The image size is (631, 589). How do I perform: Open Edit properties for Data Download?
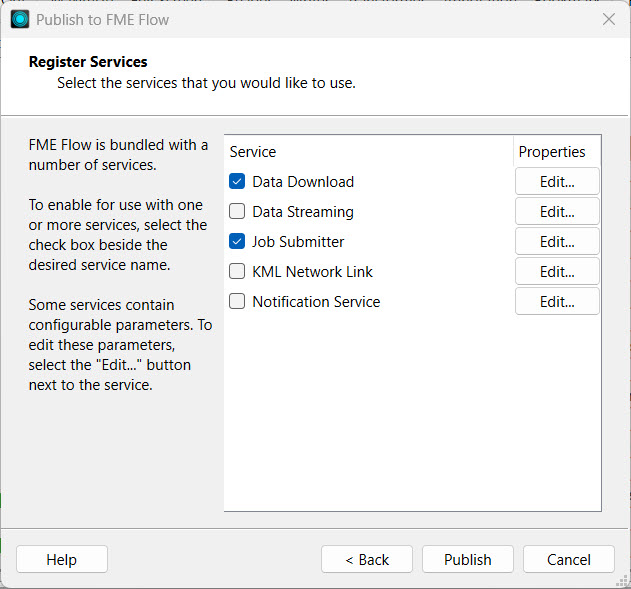point(557,182)
